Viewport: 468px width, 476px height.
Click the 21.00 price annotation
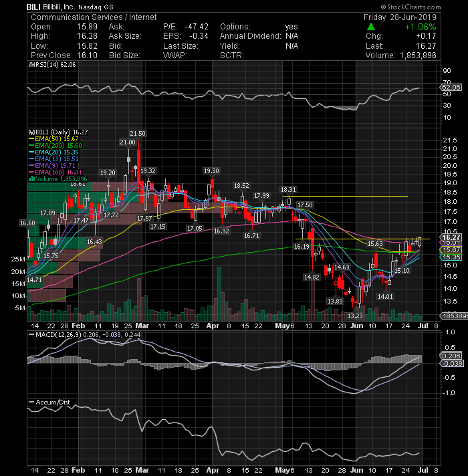128,142
